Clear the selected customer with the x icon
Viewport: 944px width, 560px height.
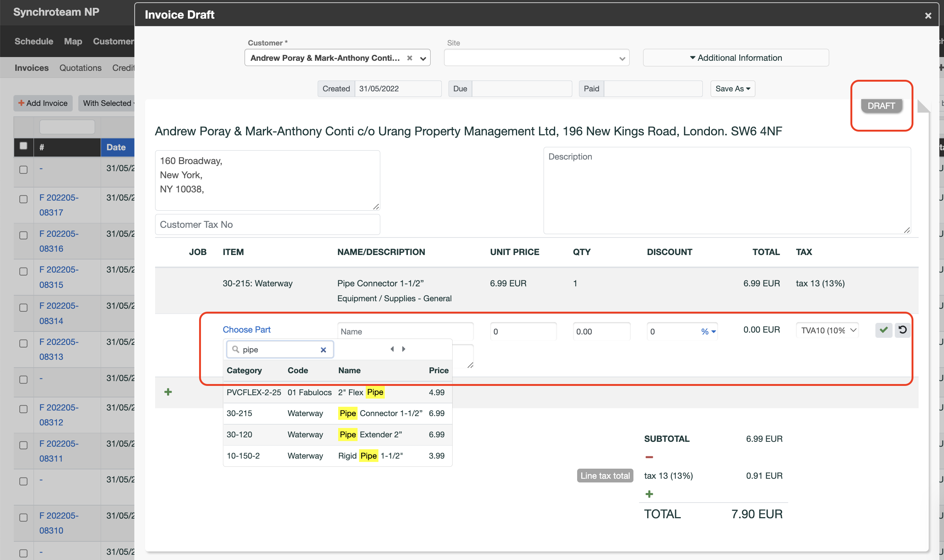[x=409, y=58]
